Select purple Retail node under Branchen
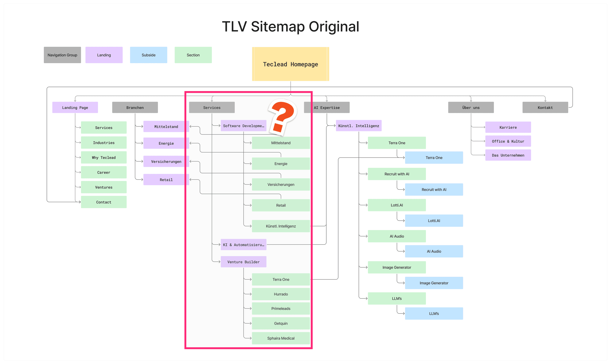Screen dimensions: 611x364 [166, 180]
